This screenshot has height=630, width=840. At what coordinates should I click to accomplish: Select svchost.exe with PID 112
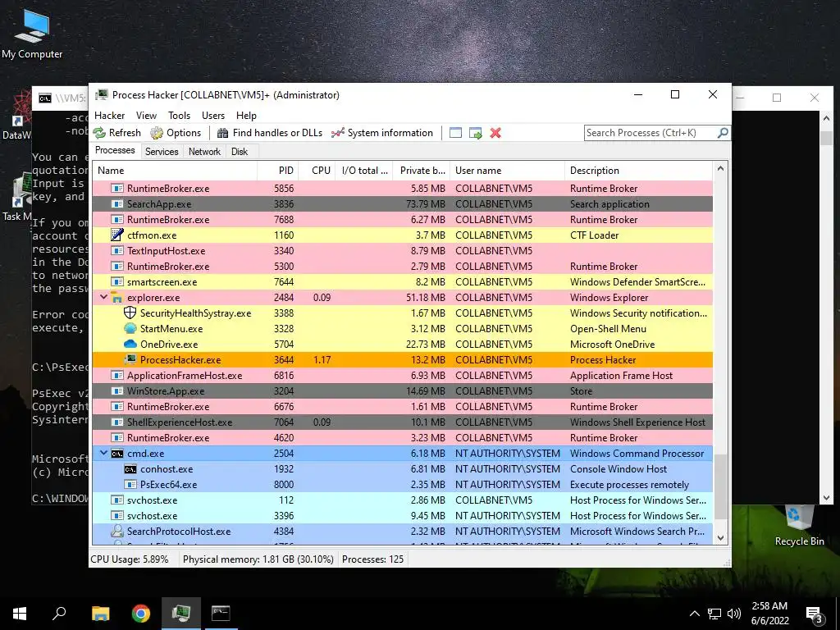pos(403,500)
